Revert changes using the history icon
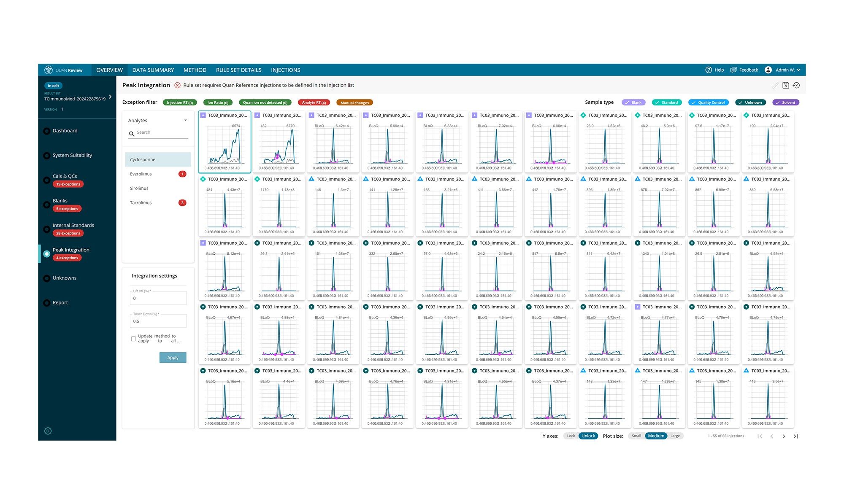The image size is (844, 504). pos(796,85)
